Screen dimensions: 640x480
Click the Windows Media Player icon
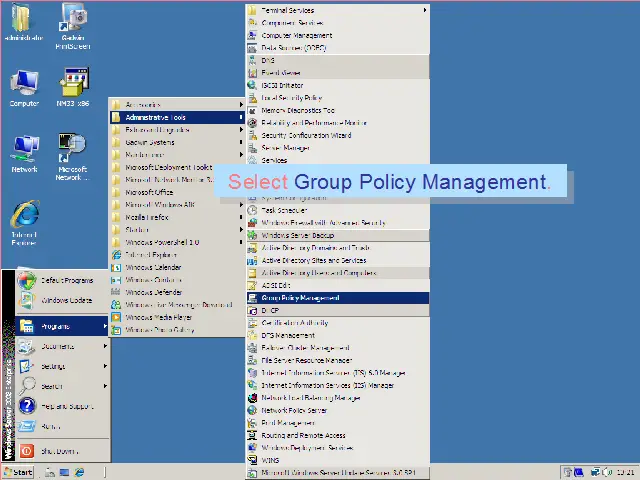pos(116,317)
